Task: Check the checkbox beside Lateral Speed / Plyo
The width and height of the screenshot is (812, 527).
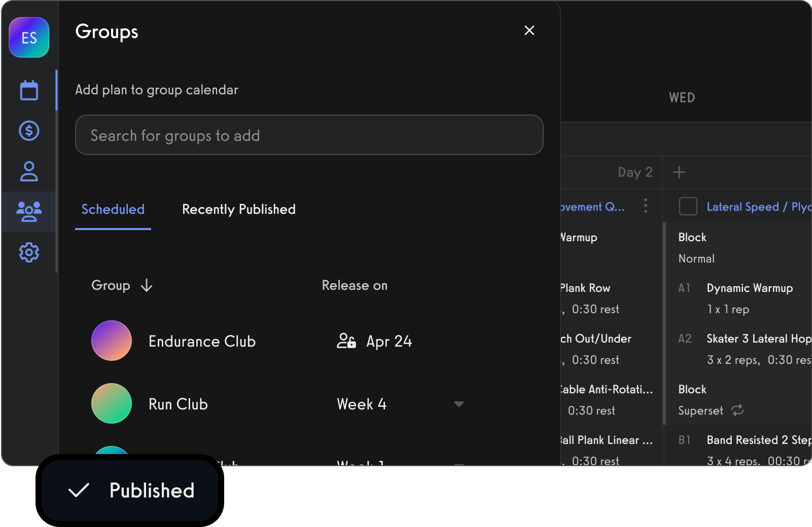Action: tap(688, 206)
